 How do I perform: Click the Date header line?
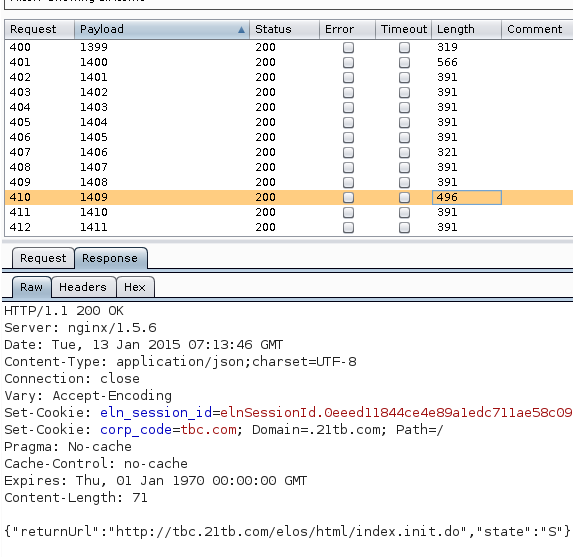(144, 345)
